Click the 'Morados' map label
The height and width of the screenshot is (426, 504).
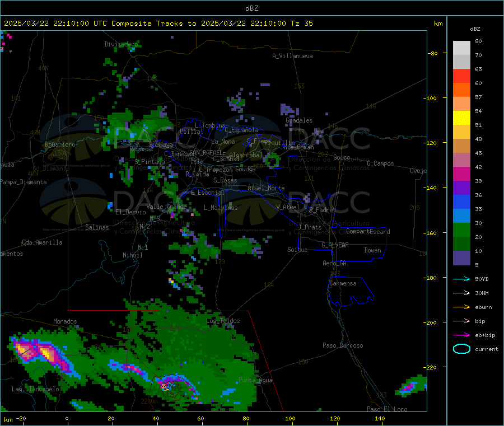[65, 321]
